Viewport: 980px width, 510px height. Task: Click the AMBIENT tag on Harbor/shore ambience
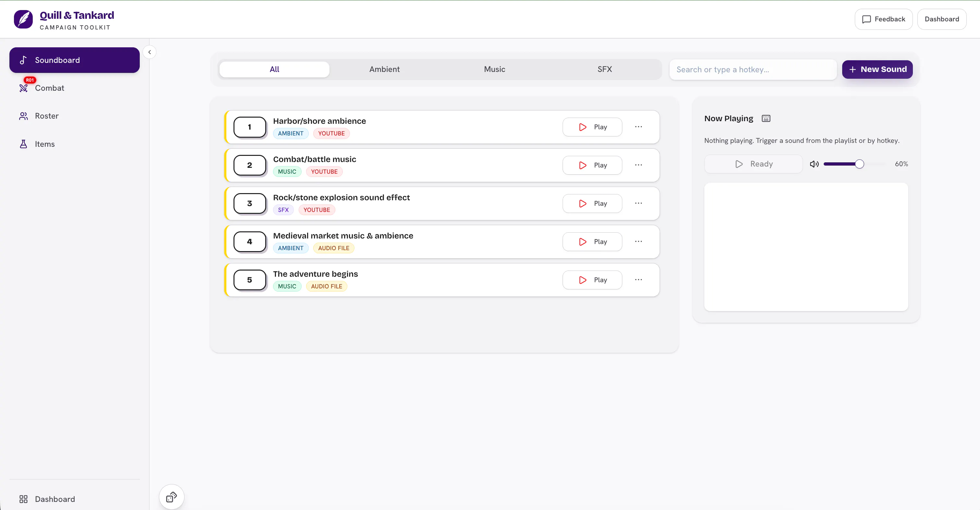pos(291,133)
